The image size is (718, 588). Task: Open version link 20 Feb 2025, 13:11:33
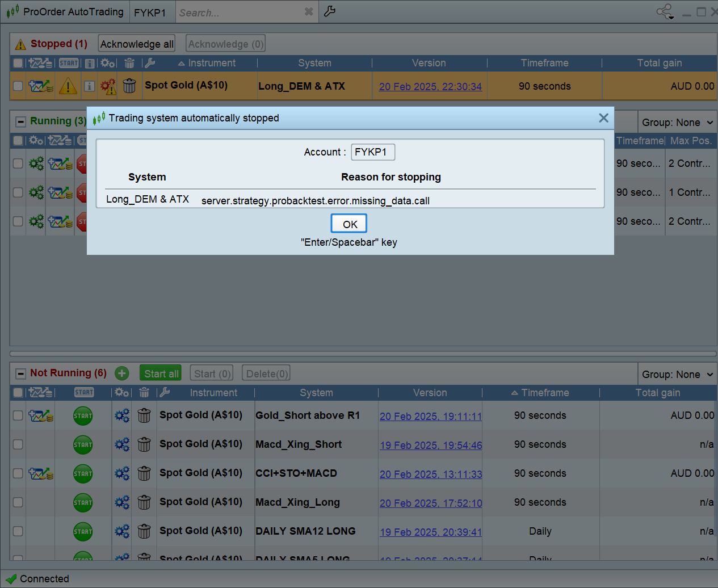pyautogui.click(x=431, y=474)
